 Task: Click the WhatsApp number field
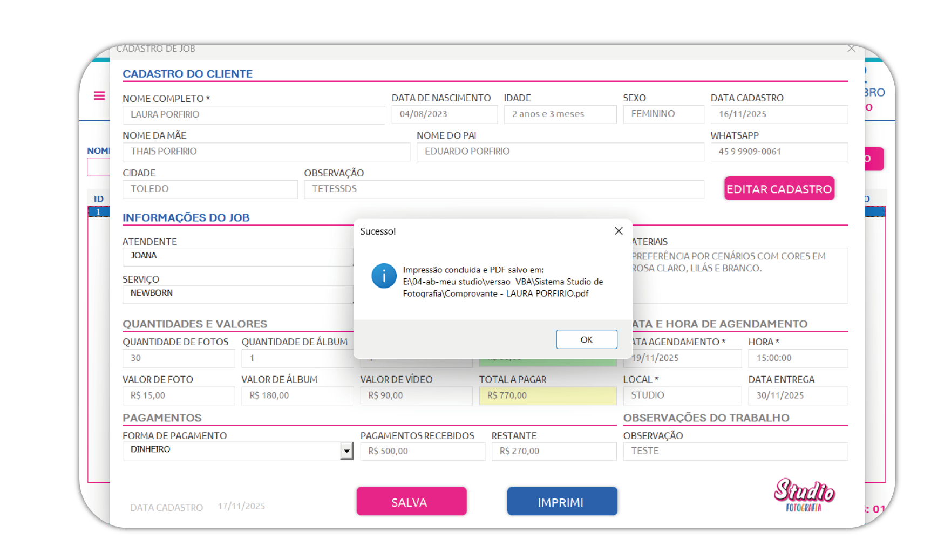tap(778, 152)
